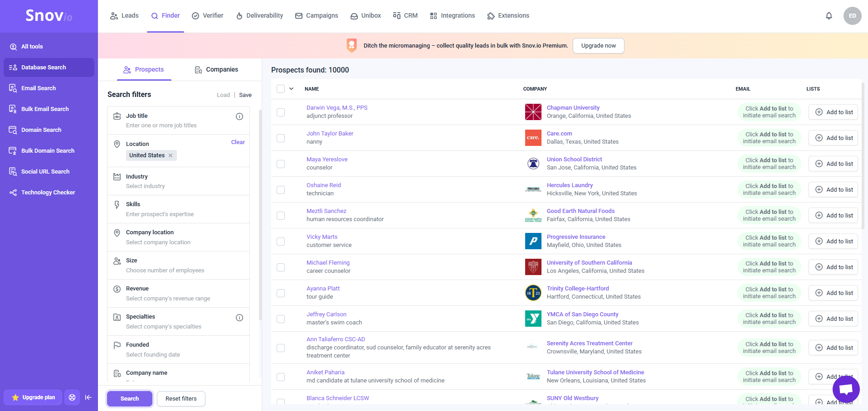Check the row checkbox for Vicky Marts
Image resolution: width=868 pixels, height=411 pixels.
[281, 241]
